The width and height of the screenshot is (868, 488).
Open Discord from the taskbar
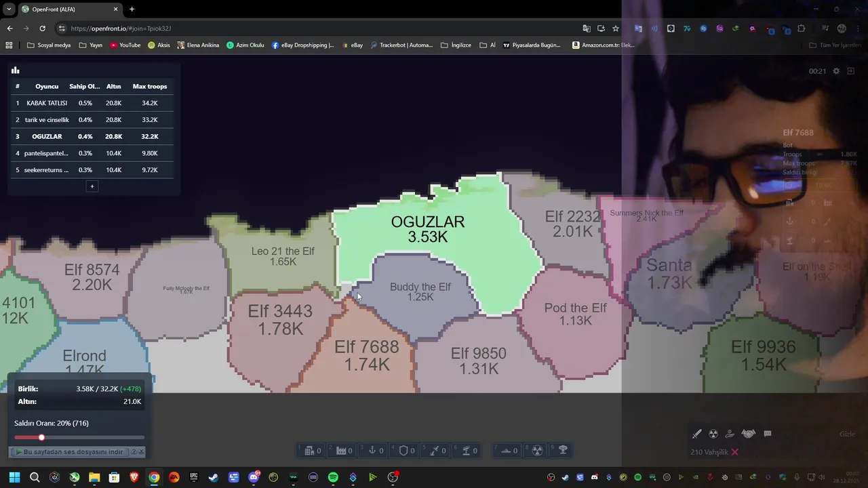[254, 477]
